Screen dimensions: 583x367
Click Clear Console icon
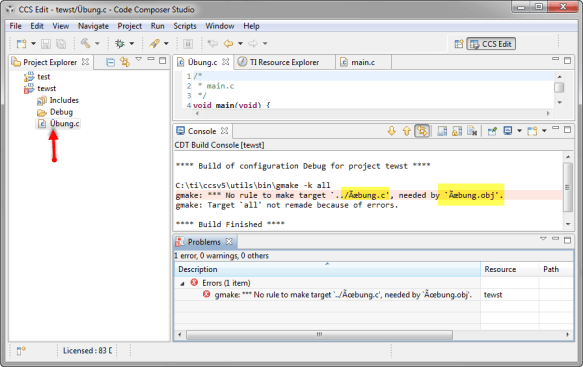[472, 131]
